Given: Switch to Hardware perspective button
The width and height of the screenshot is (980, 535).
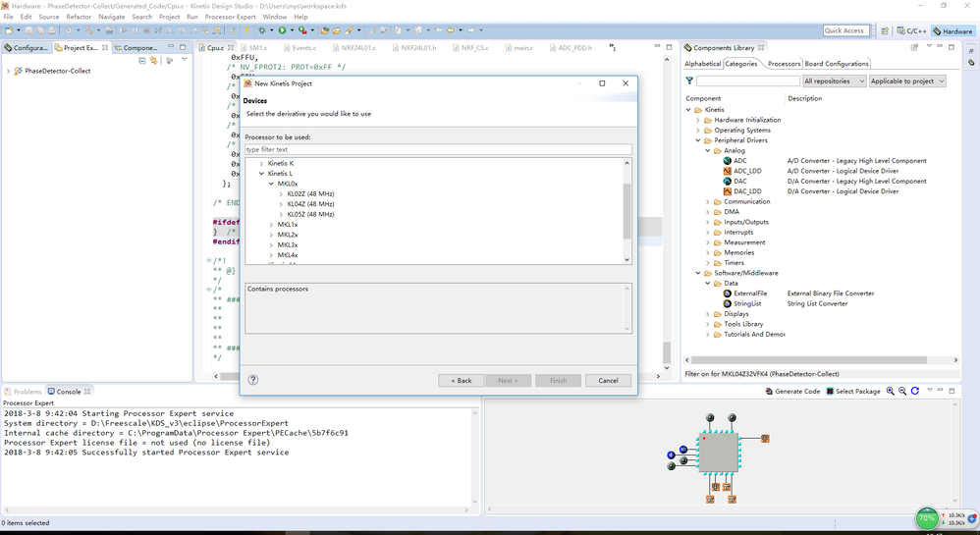Looking at the screenshot, I should [953, 30].
